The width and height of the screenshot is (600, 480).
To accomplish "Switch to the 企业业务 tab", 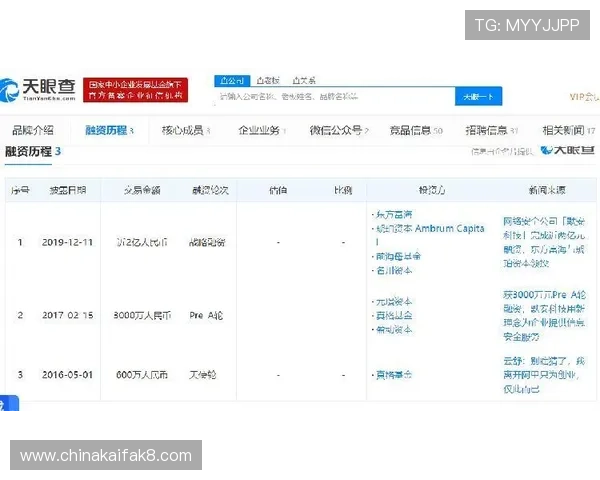I will pyautogui.click(x=262, y=131).
